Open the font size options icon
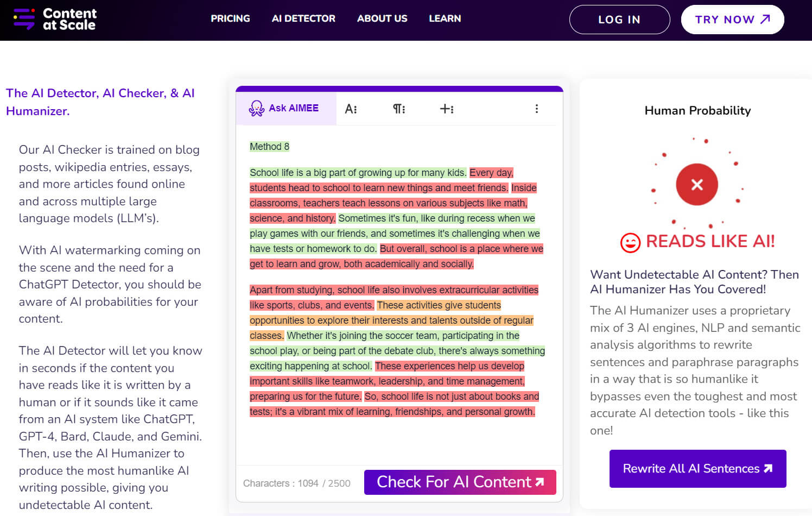The height and width of the screenshot is (516, 812). tap(351, 109)
